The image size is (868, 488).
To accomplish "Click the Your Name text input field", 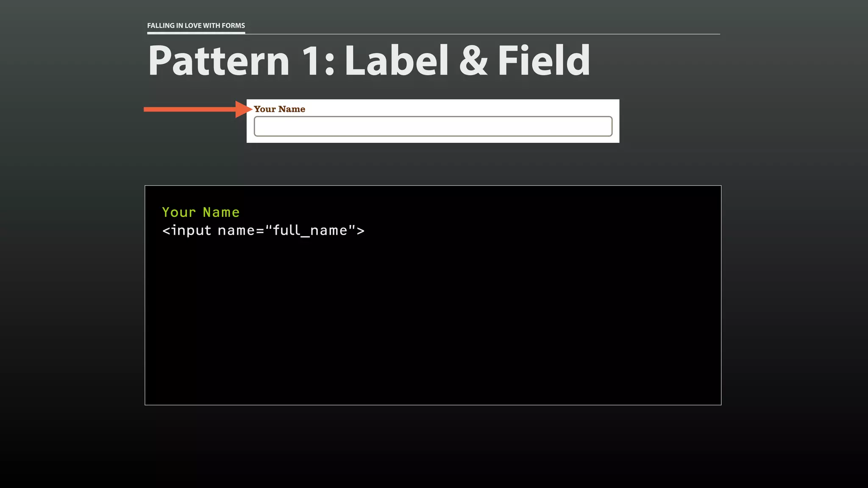I will (433, 126).
